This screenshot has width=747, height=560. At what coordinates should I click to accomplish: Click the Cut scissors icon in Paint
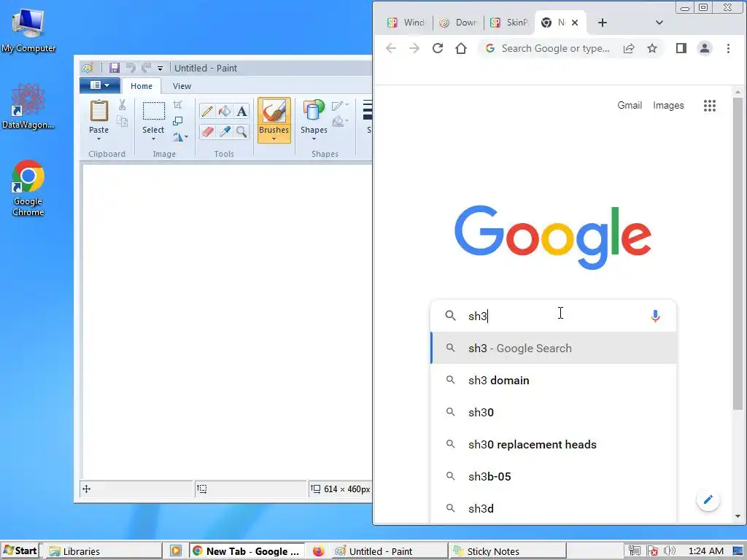click(x=123, y=105)
